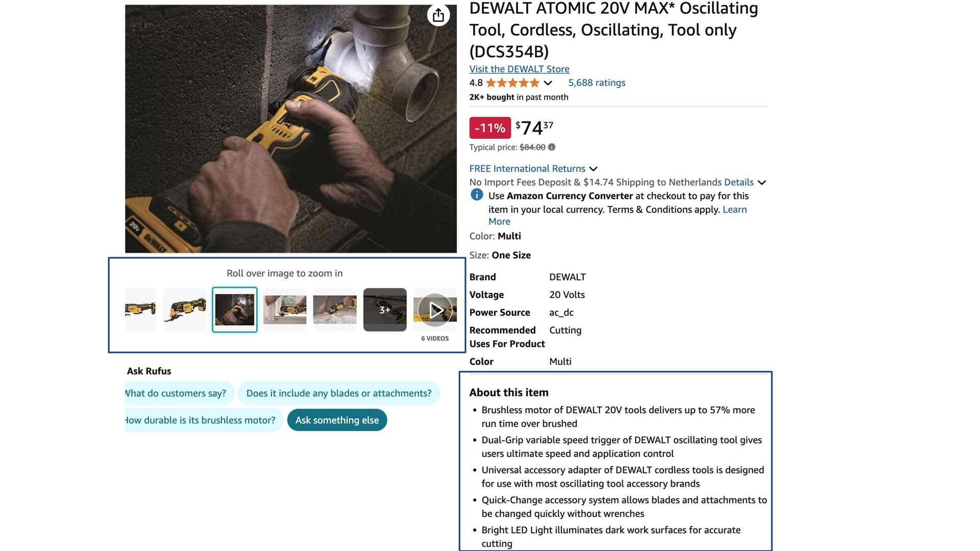The width and height of the screenshot is (980, 551).
Task: Expand FREE International Returns chevron
Action: coord(593,169)
